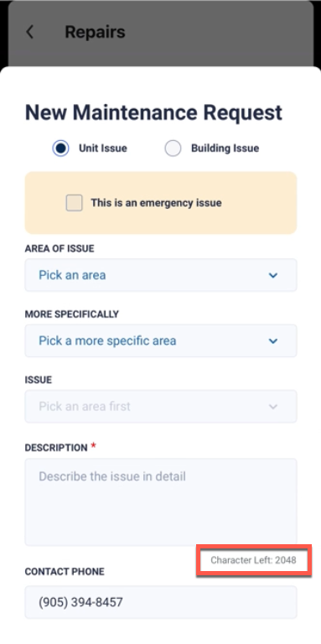Open the Pick an area dropdown
Viewport: 321px width, 644px height.
161,275
